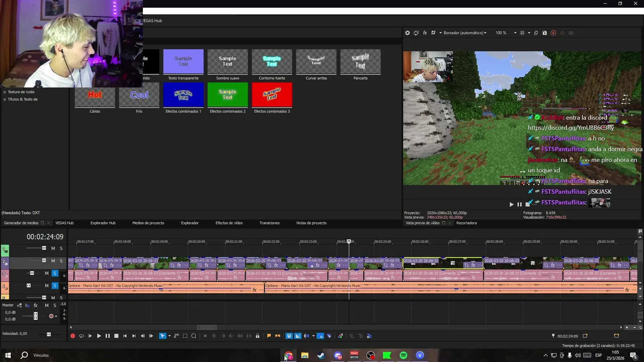Select Textura de ruido generator
The image size is (644, 362).
point(21,92)
